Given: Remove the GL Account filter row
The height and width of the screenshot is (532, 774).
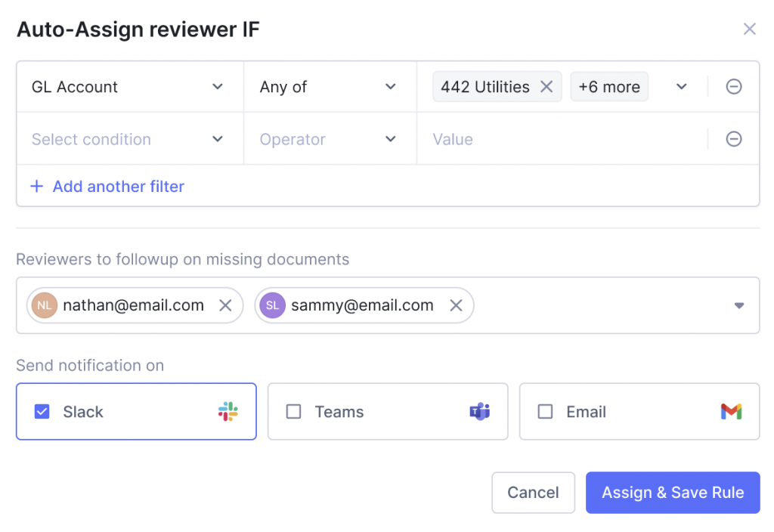Looking at the screenshot, I should coord(733,87).
